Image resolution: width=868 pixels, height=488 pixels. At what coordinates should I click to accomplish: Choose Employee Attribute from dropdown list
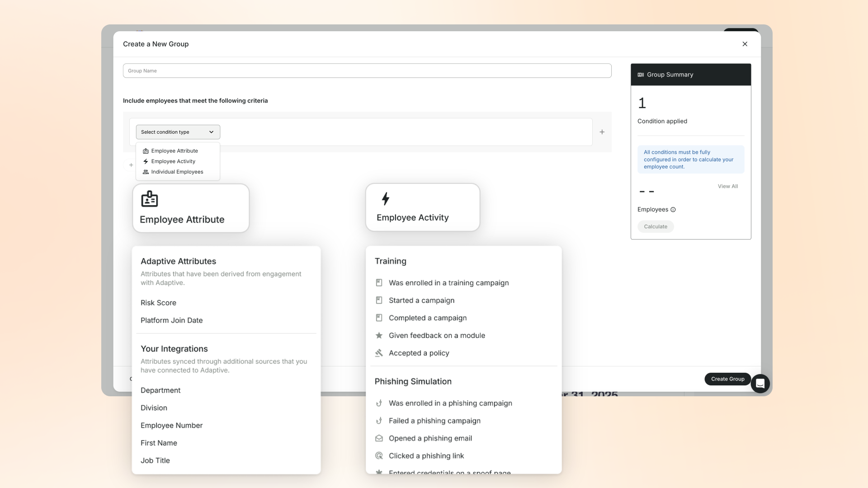175,151
